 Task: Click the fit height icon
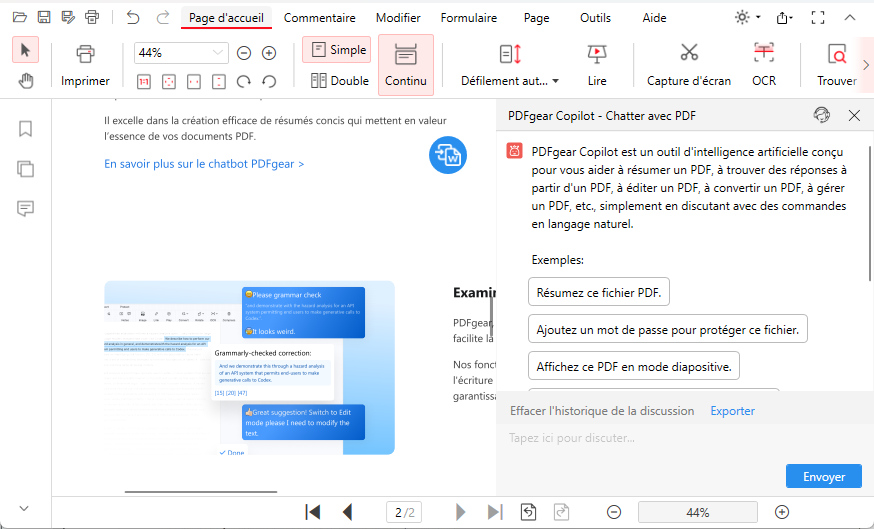219,82
